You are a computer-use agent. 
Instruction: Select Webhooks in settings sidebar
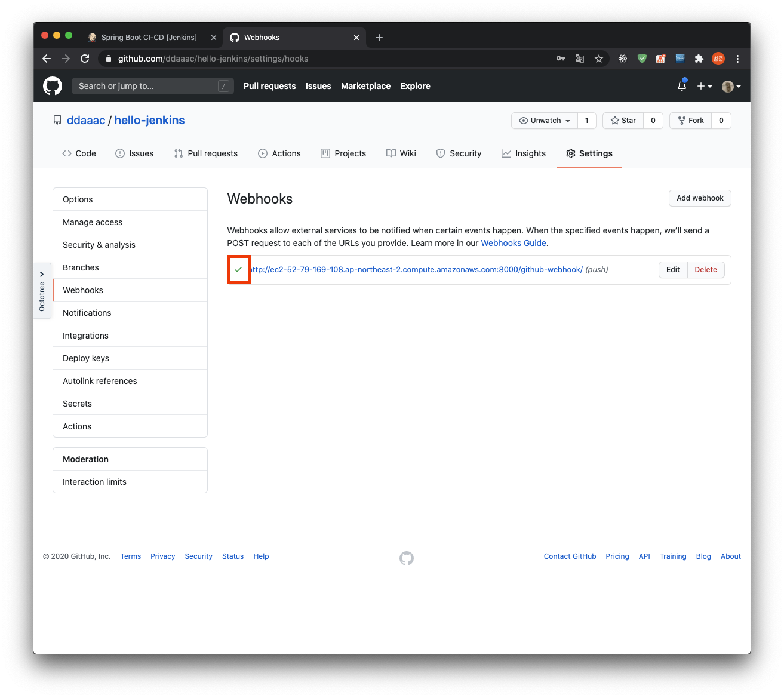click(x=130, y=290)
